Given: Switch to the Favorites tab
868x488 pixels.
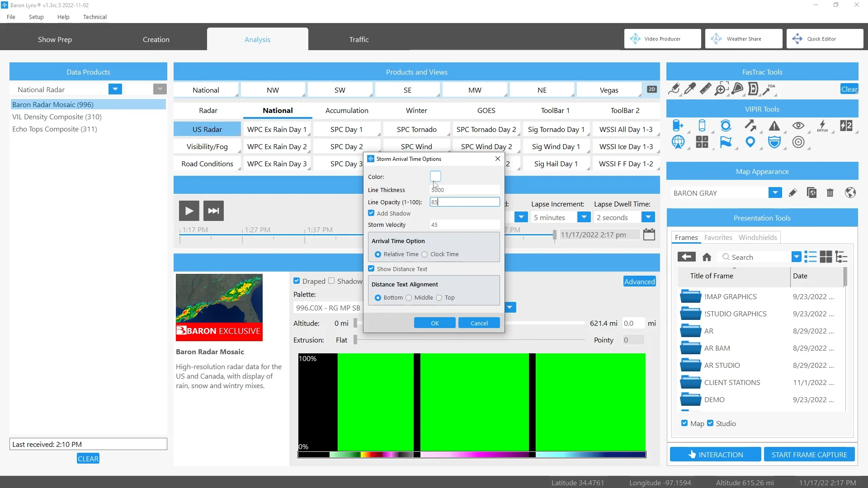Looking at the screenshot, I should coord(718,238).
